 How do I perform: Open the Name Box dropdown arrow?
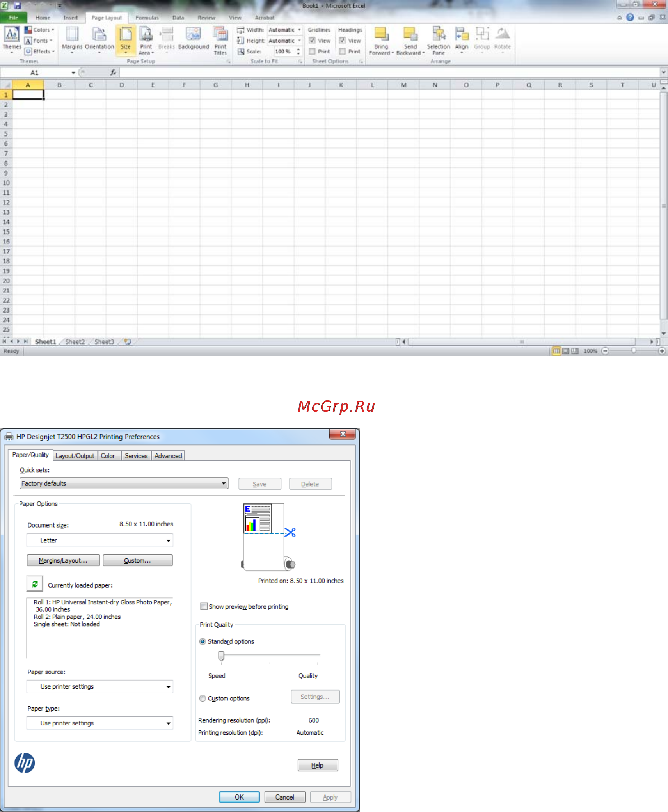pos(73,73)
